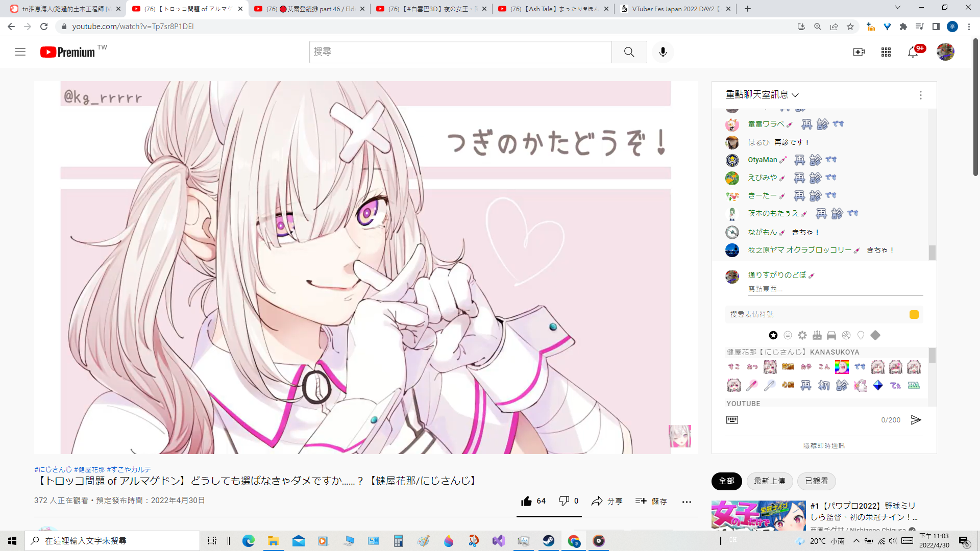Image resolution: width=980 pixels, height=551 pixels.
Task: Activate voice search microphone
Action: point(663,52)
